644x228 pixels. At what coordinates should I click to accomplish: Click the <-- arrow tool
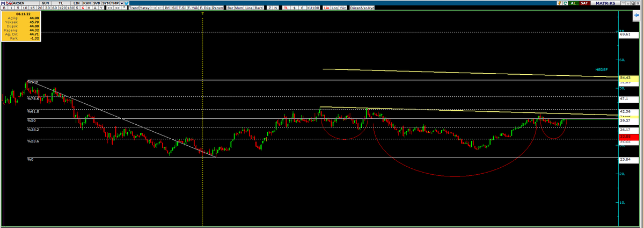pos(160,8)
